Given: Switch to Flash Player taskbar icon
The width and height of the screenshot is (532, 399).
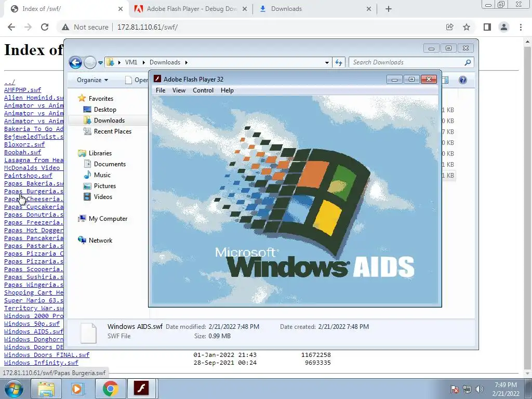Looking at the screenshot, I should click(x=141, y=389).
